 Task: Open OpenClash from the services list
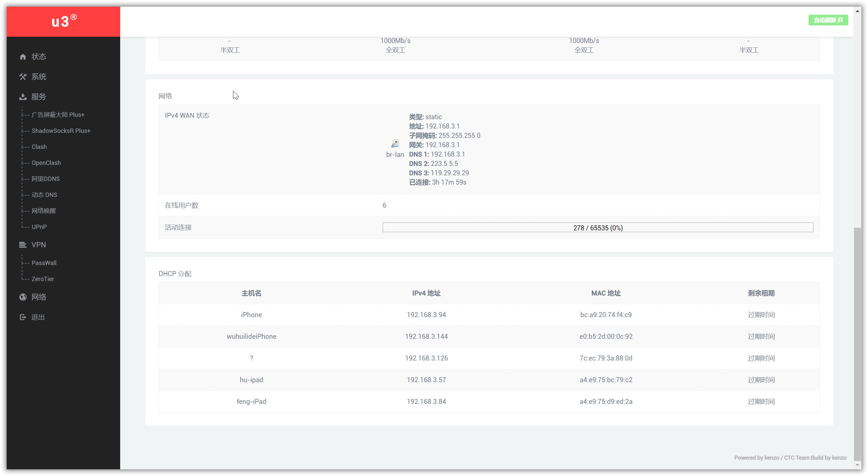(46, 163)
